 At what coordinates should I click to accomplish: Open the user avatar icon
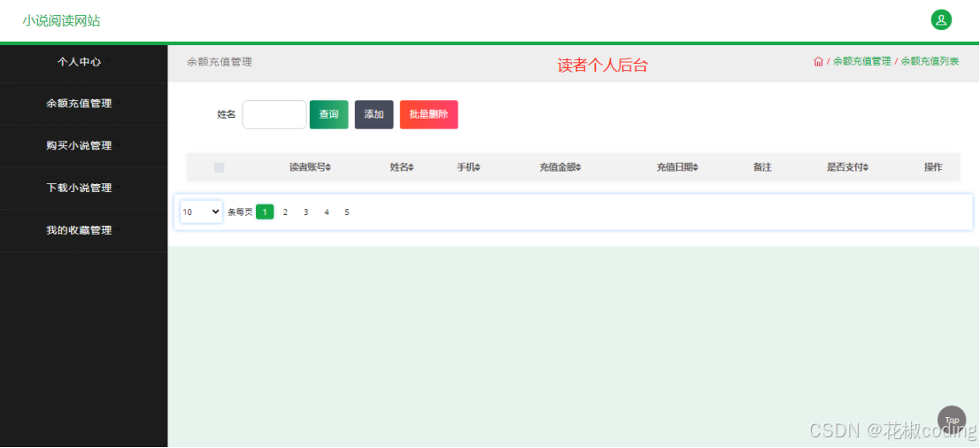[941, 20]
